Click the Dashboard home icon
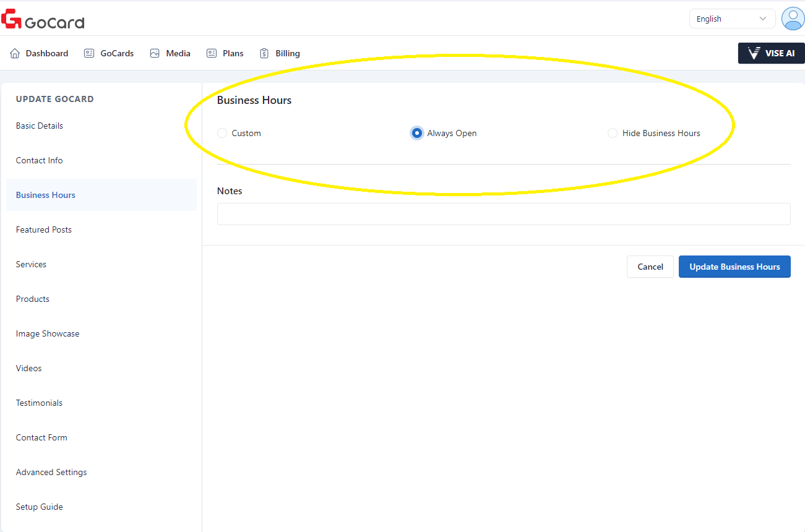Screen dimensions: 805x532 click(x=15, y=54)
